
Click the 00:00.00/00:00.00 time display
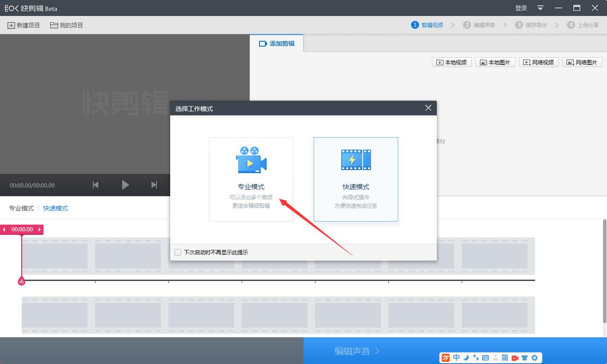pyautogui.click(x=32, y=185)
